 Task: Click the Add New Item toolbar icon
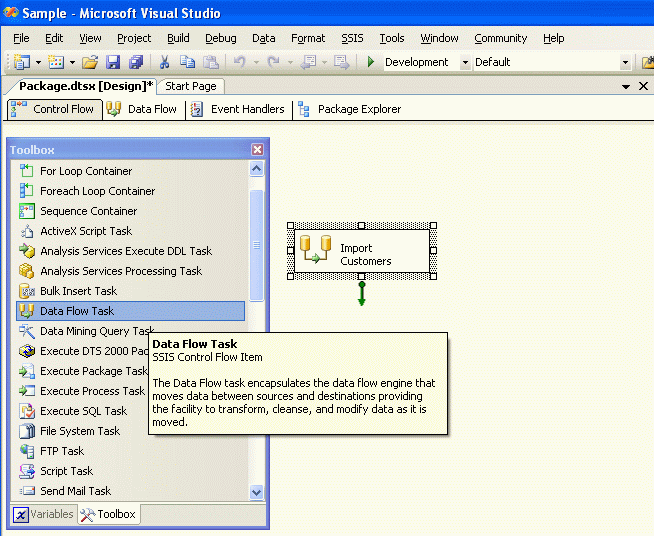tap(56, 62)
